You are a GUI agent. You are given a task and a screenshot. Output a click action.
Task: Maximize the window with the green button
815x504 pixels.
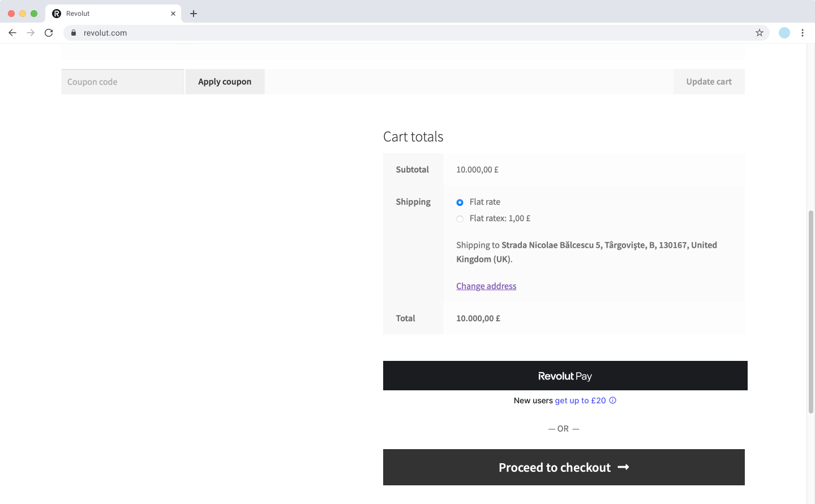click(x=34, y=14)
